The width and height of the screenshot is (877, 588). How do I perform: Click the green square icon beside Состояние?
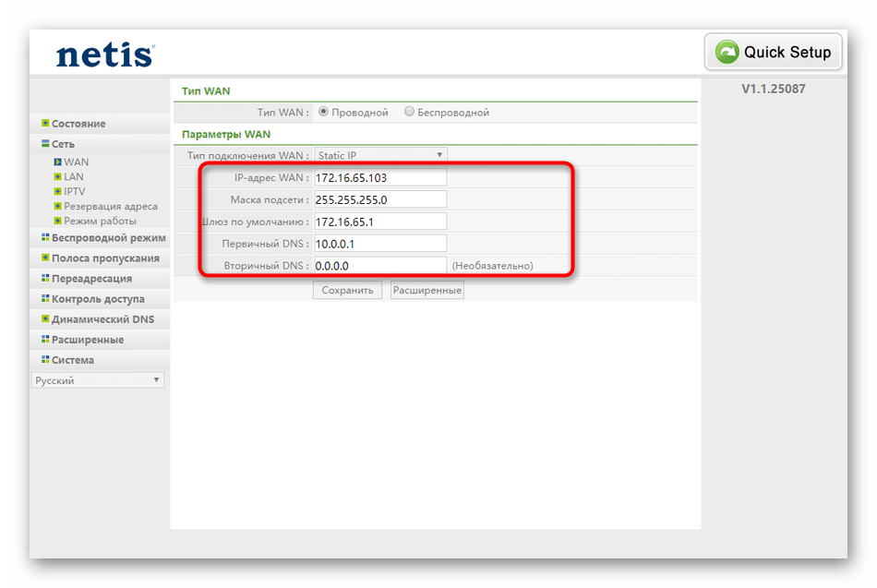pos(45,123)
